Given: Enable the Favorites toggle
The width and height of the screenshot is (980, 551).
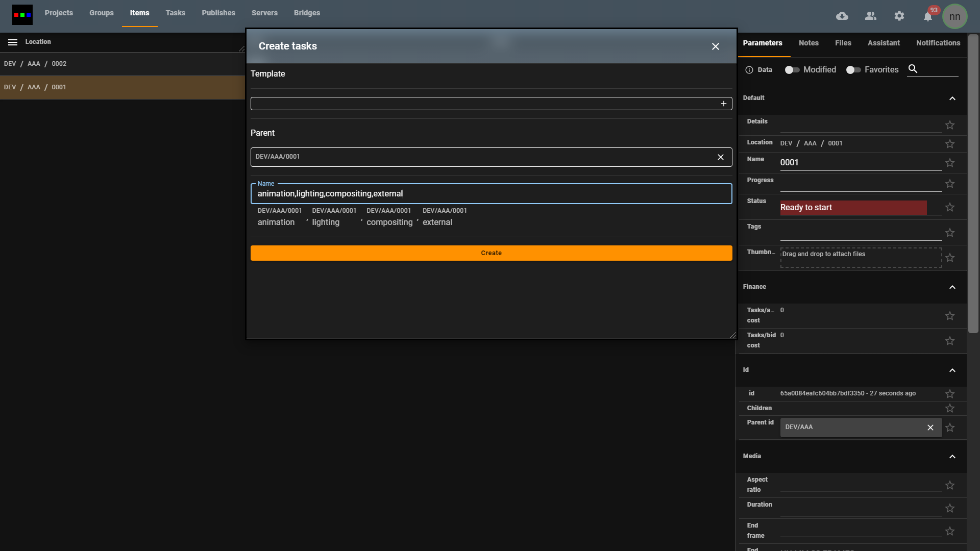Looking at the screenshot, I should pyautogui.click(x=853, y=70).
